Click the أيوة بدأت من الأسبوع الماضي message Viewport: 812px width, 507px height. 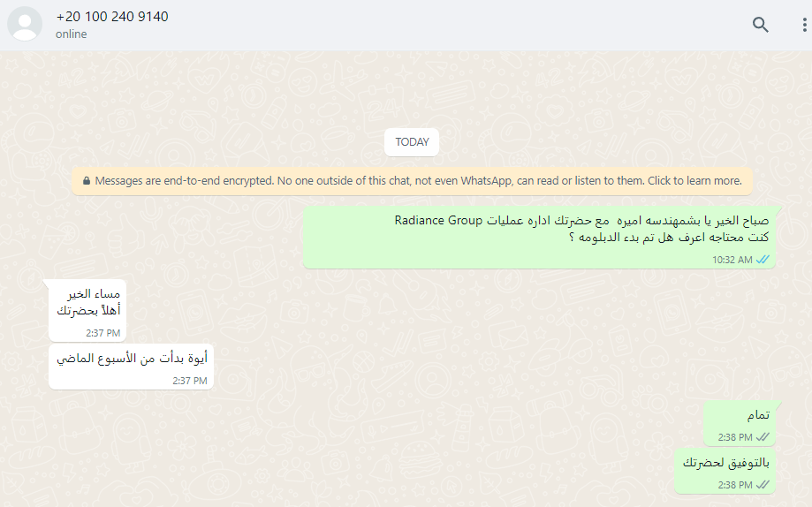tap(131, 367)
